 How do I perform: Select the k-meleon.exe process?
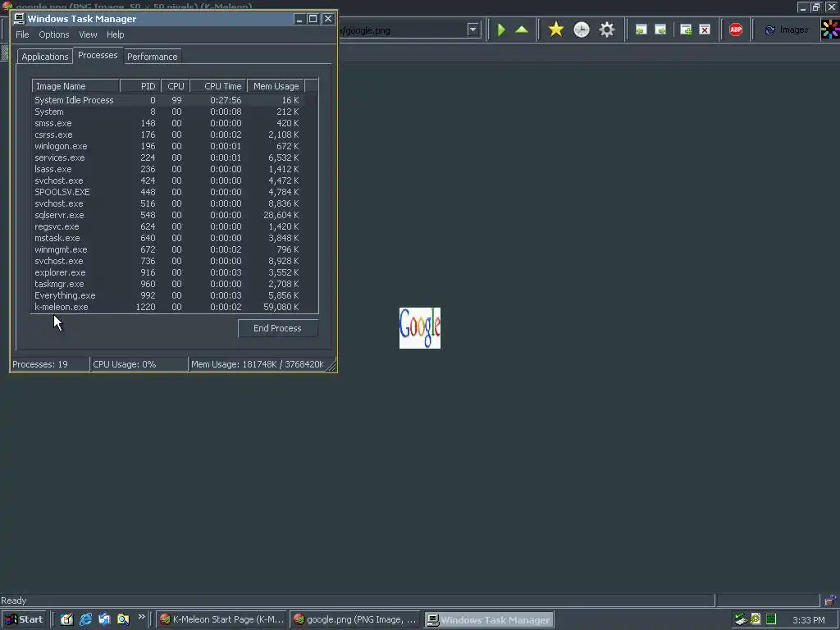(x=167, y=307)
